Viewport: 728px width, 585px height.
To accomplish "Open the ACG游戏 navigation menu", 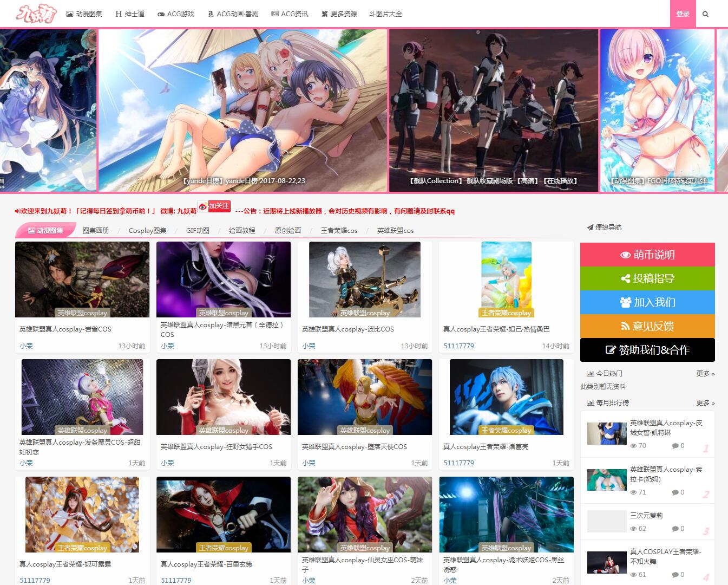I will 176,14.
